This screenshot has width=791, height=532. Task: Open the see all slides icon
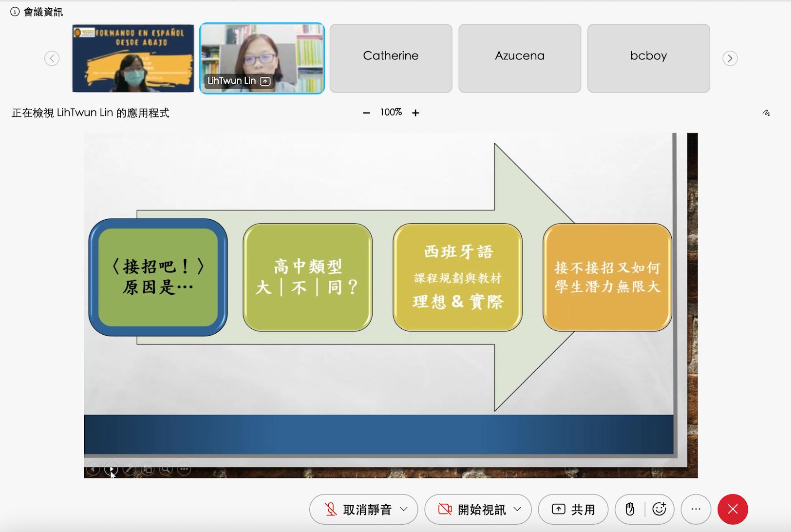point(148,469)
